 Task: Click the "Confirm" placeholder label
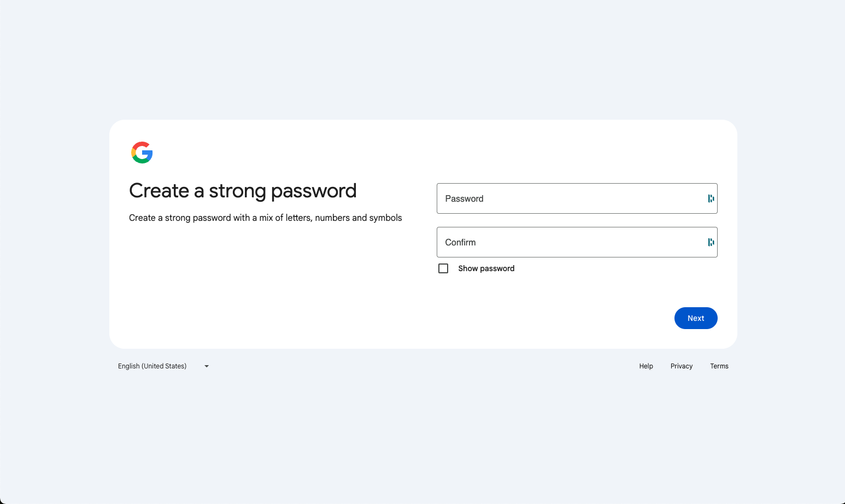pos(460,243)
